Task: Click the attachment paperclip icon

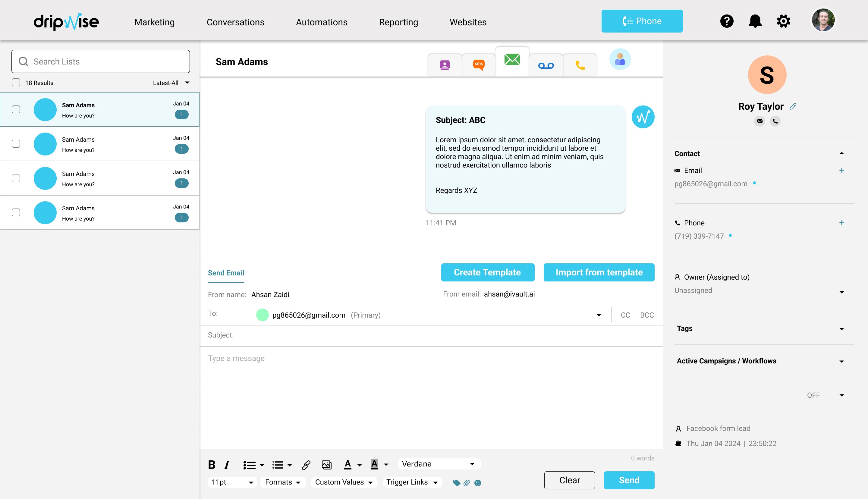Action: [x=467, y=483]
